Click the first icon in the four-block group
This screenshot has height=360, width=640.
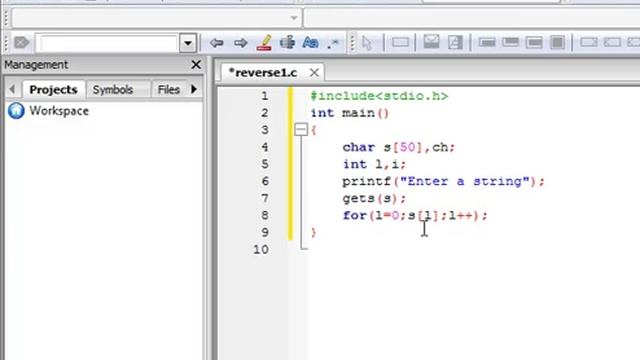(x=487, y=42)
